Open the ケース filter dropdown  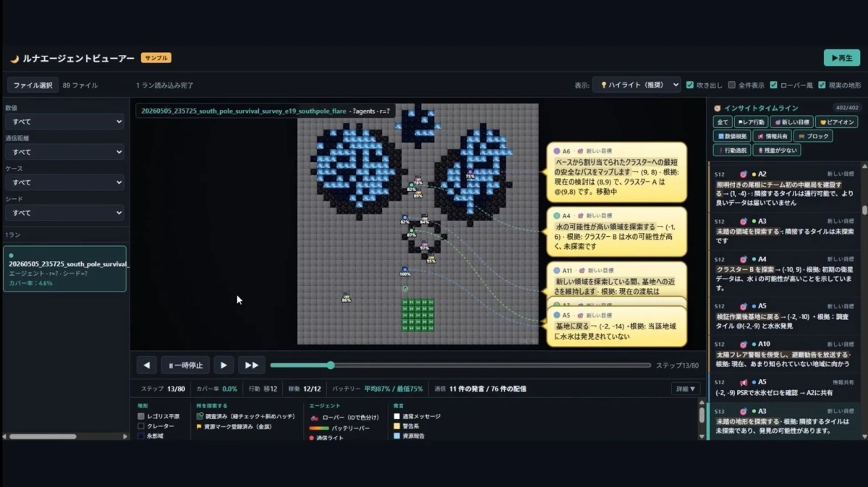(x=65, y=182)
